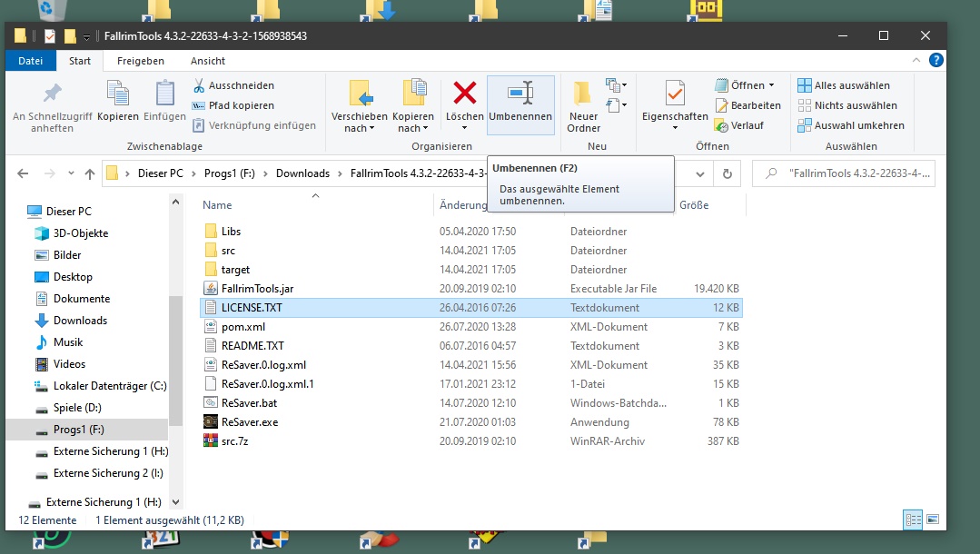Collapse the ribbon with chevron arrow
The height and width of the screenshot is (554, 980).
[917, 61]
